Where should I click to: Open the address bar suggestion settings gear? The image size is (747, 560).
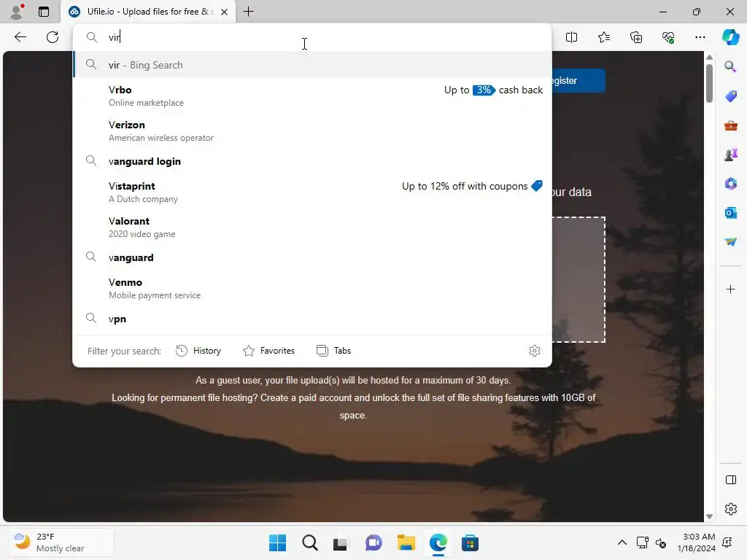click(x=535, y=351)
